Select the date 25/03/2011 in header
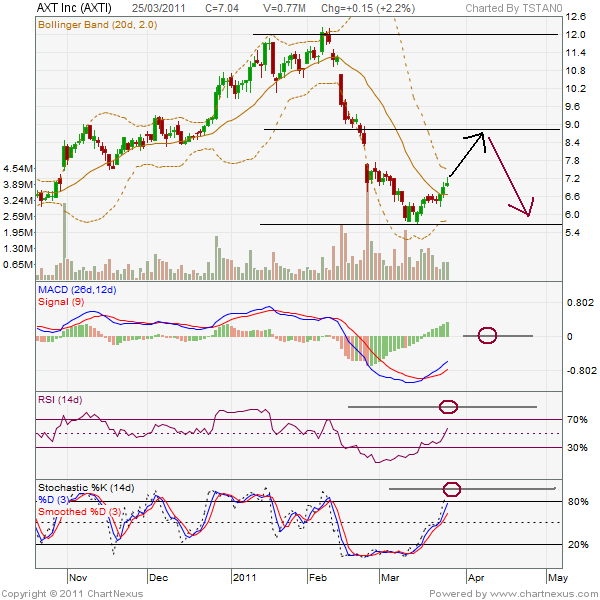The height and width of the screenshot is (600, 600). [158, 8]
